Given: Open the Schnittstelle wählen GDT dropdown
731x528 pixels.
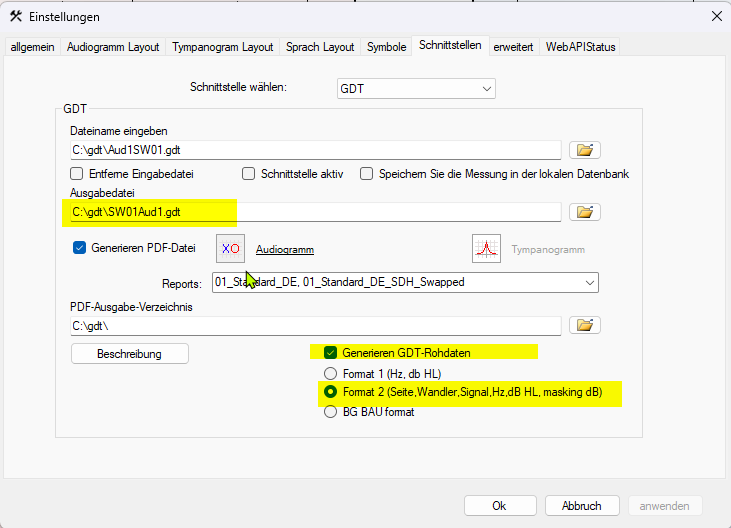Looking at the screenshot, I should tap(416, 89).
